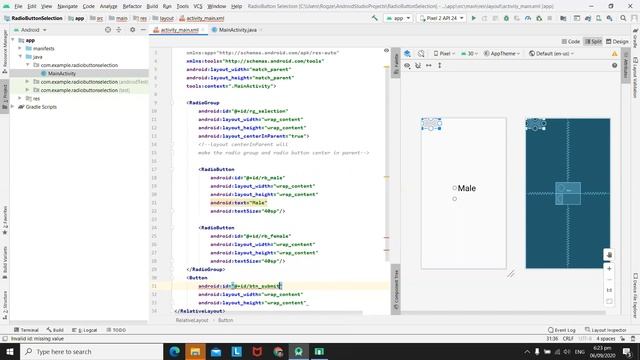Click Collapse All icon in Project panel
The image size is (640, 360).
(119, 30)
